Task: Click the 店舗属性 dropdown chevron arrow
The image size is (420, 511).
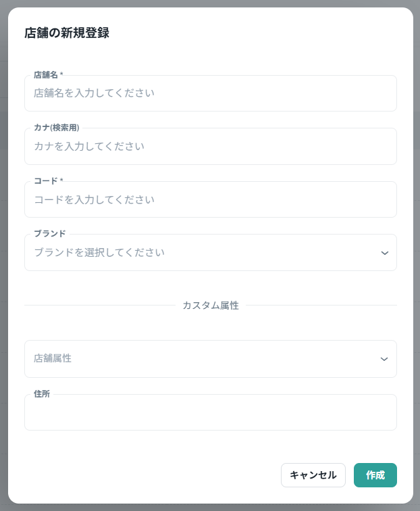Action: tap(384, 359)
